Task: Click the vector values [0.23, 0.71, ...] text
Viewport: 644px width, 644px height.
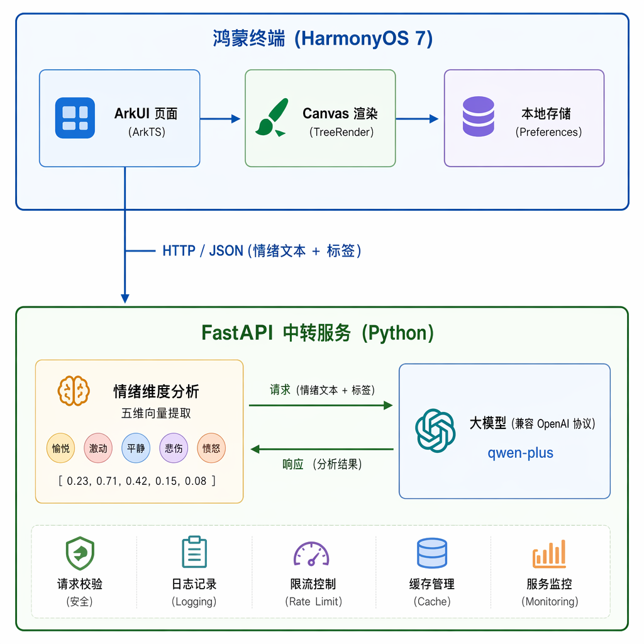Action: click(137, 481)
